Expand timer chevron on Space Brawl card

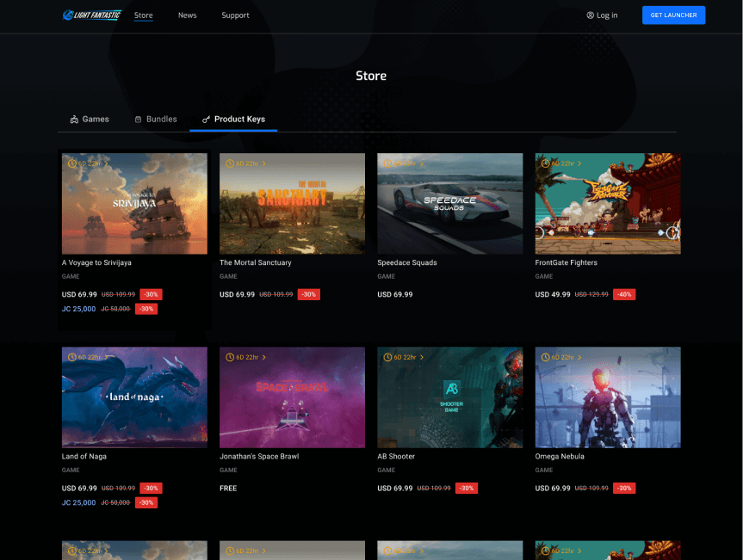coord(264,357)
